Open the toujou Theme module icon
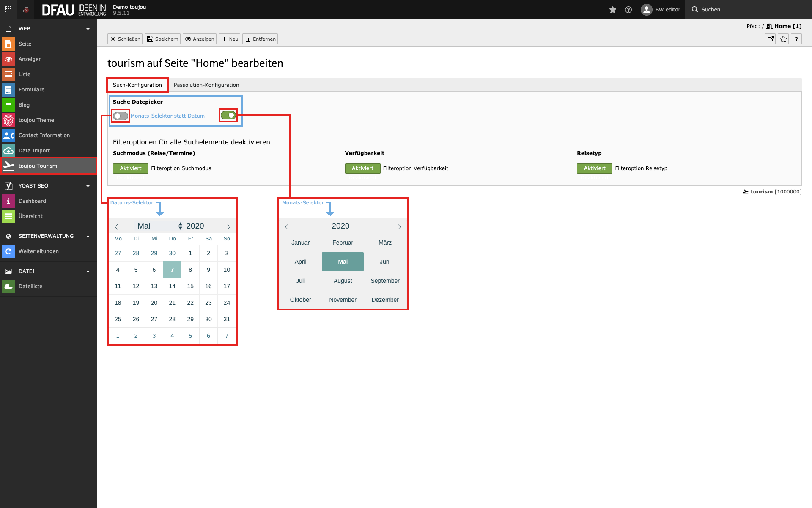The height and width of the screenshot is (508, 812). (x=8, y=120)
